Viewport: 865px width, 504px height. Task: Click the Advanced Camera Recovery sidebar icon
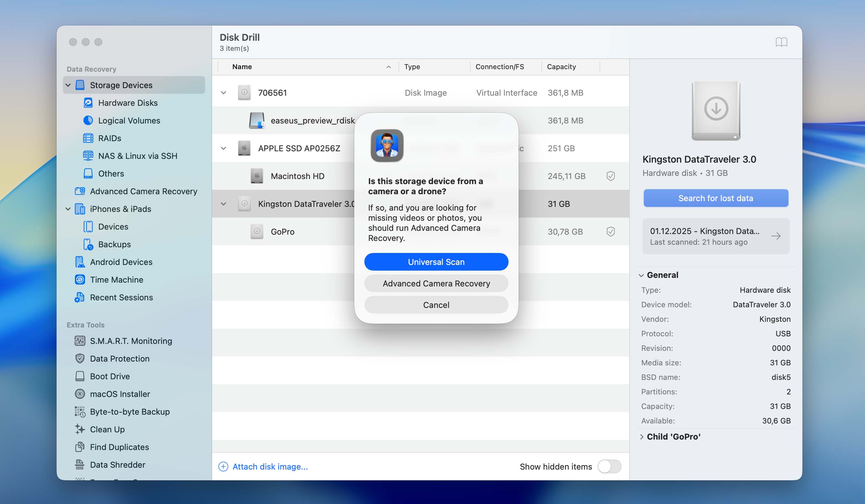(x=80, y=191)
